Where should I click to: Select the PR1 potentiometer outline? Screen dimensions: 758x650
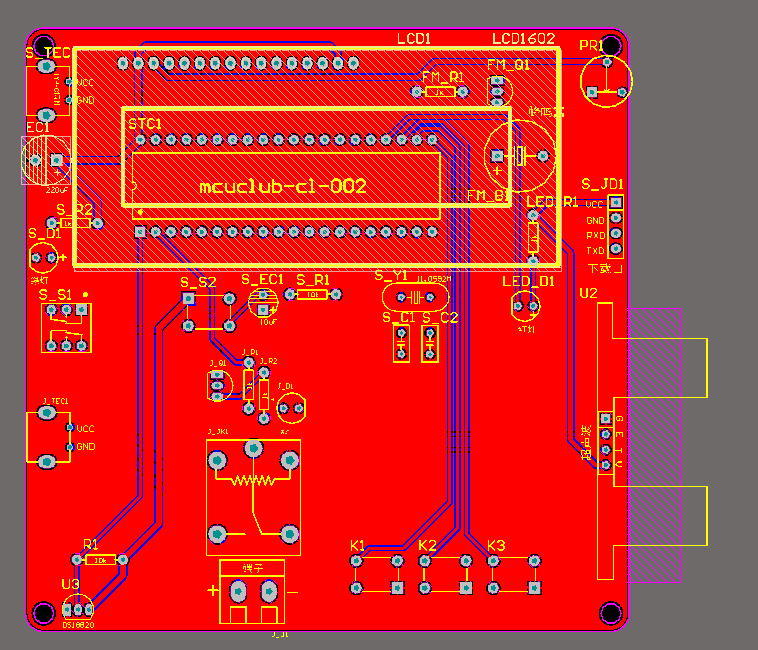tap(606, 81)
